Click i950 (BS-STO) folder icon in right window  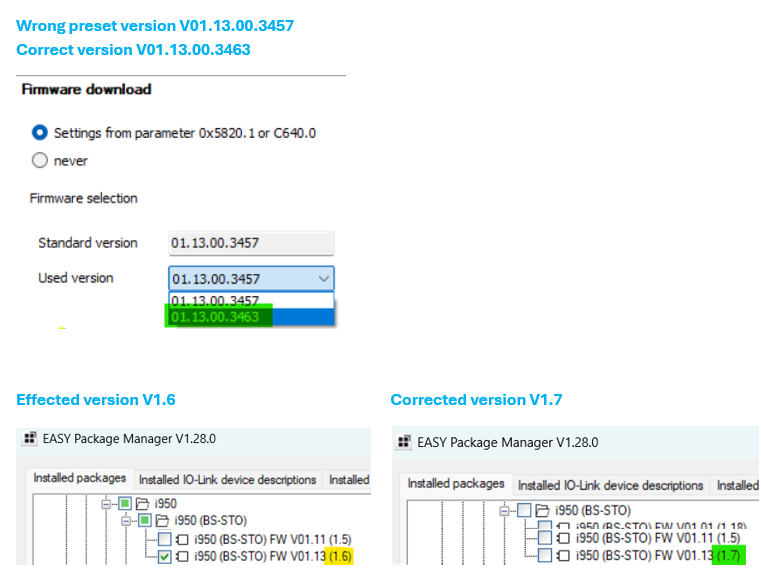coord(542,511)
